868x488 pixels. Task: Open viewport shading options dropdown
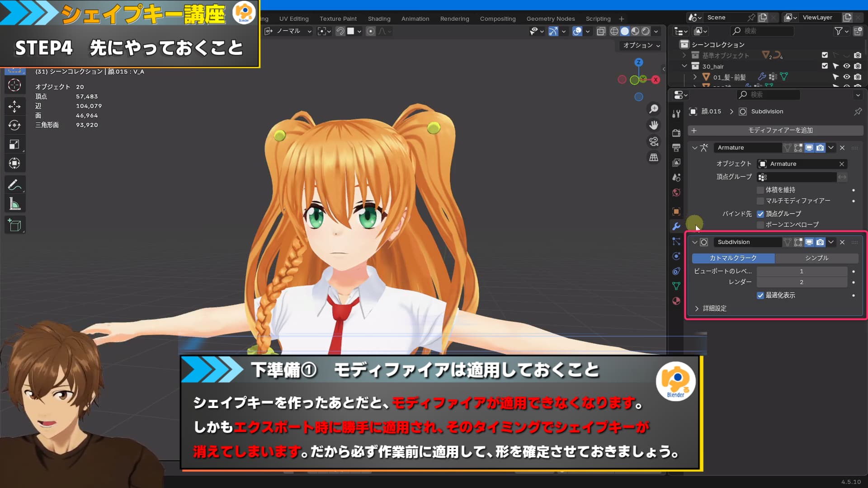656,31
